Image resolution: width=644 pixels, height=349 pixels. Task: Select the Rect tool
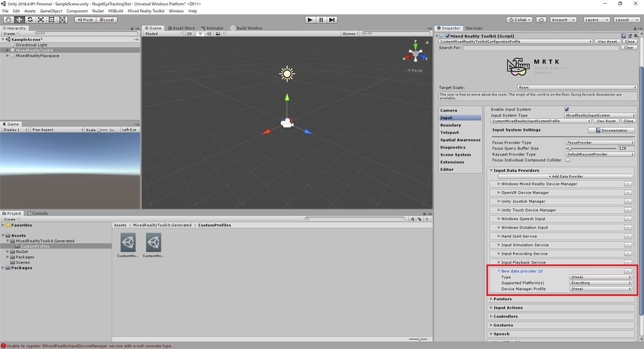(52, 19)
